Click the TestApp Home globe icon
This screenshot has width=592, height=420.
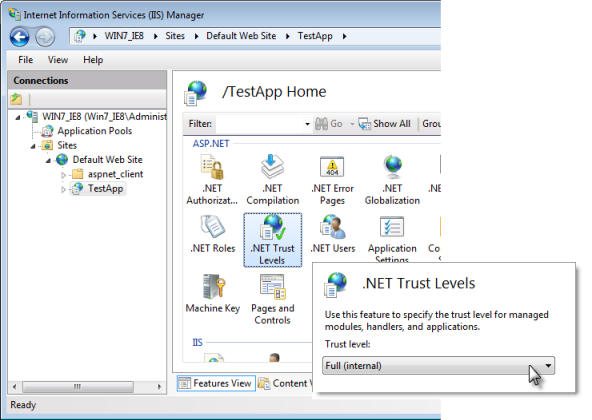pos(196,93)
